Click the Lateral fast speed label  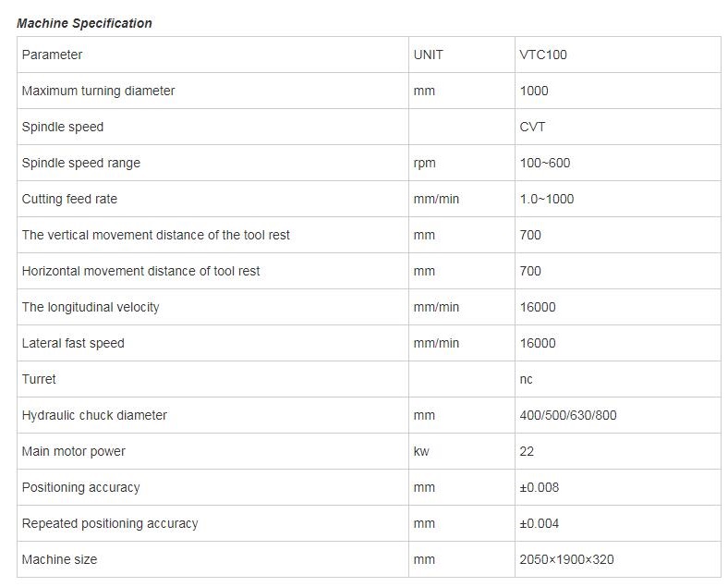tap(73, 343)
